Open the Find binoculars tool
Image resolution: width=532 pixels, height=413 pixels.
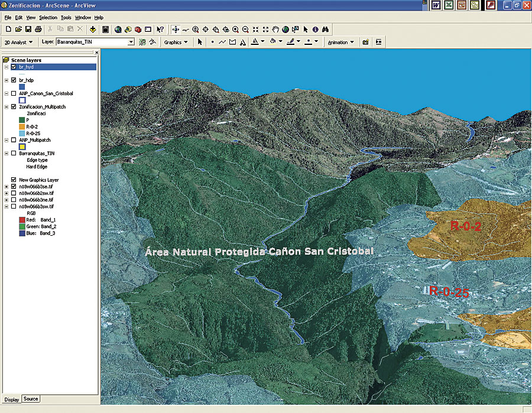coord(326,29)
